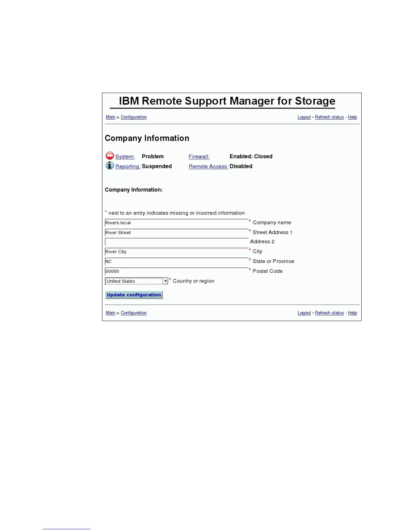This screenshot has height=532, width=411.
Task: Click the 'Problem' system status text
Action: point(153,157)
